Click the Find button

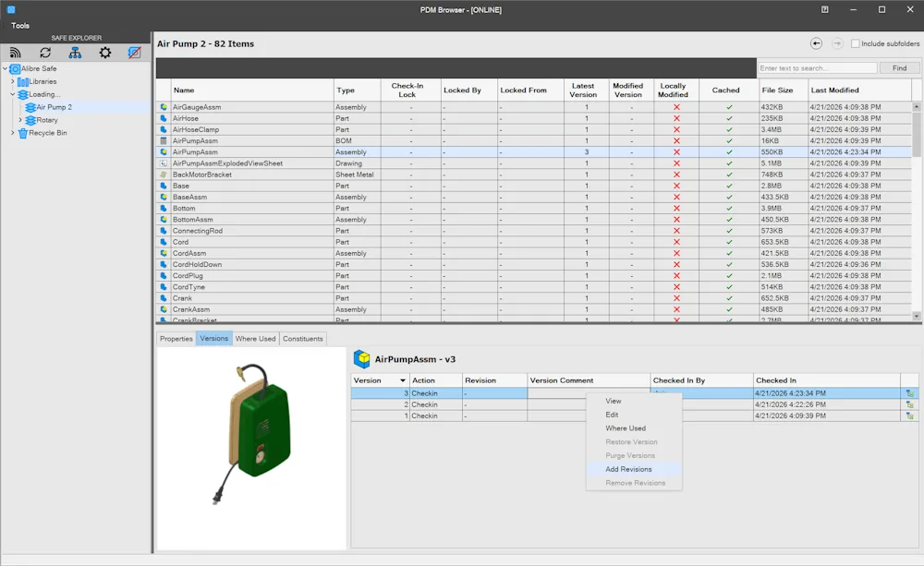tap(899, 68)
